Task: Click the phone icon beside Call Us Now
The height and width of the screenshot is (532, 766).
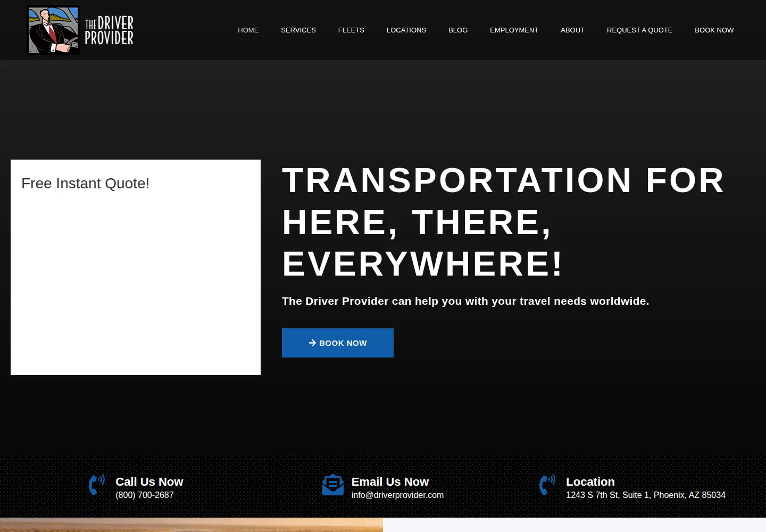Action: [97, 485]
